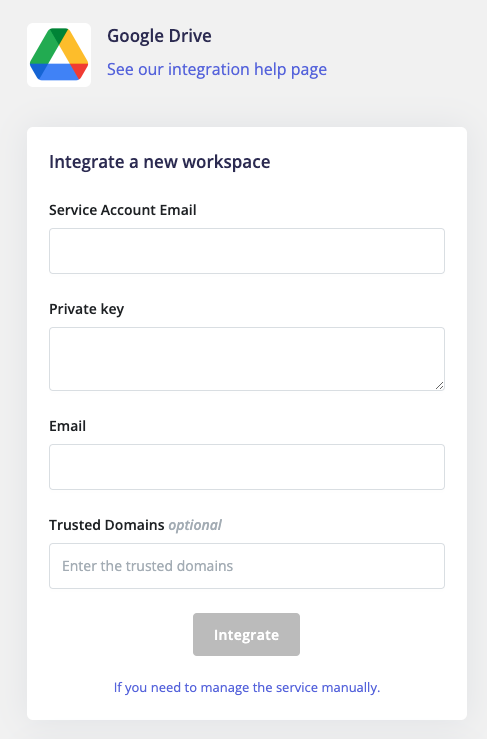
Task: Open the integration help page link
Action: pos(217,69)
